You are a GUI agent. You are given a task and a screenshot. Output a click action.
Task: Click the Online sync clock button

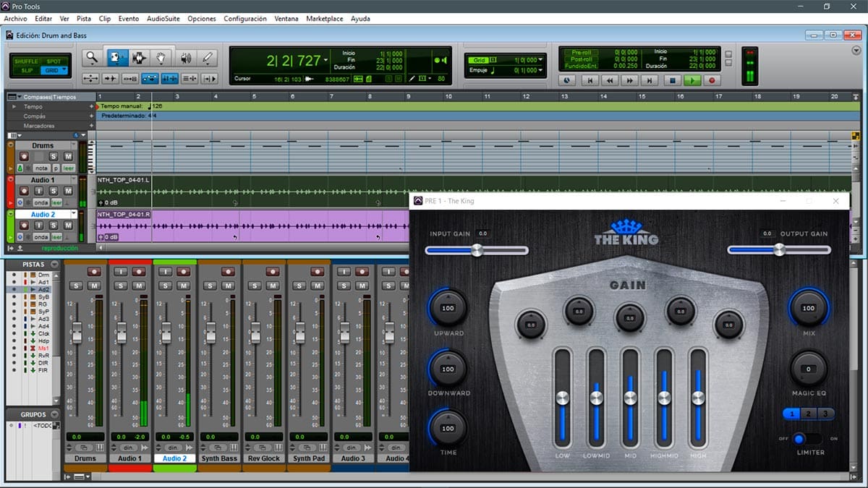click(566, 80)
